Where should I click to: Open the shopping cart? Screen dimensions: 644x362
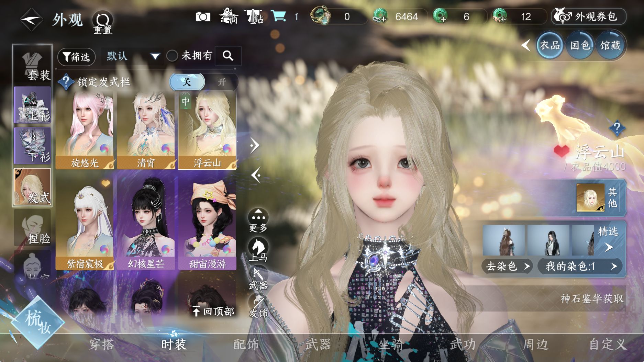click(278, 16)
